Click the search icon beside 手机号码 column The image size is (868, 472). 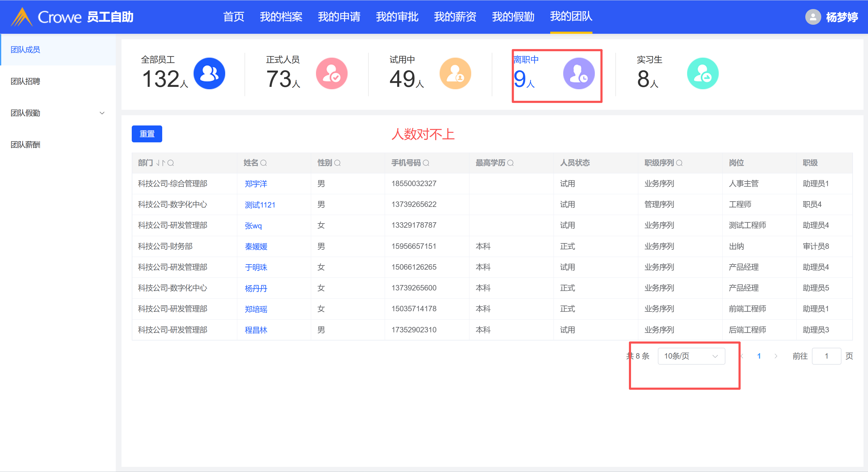coord(426,163)
